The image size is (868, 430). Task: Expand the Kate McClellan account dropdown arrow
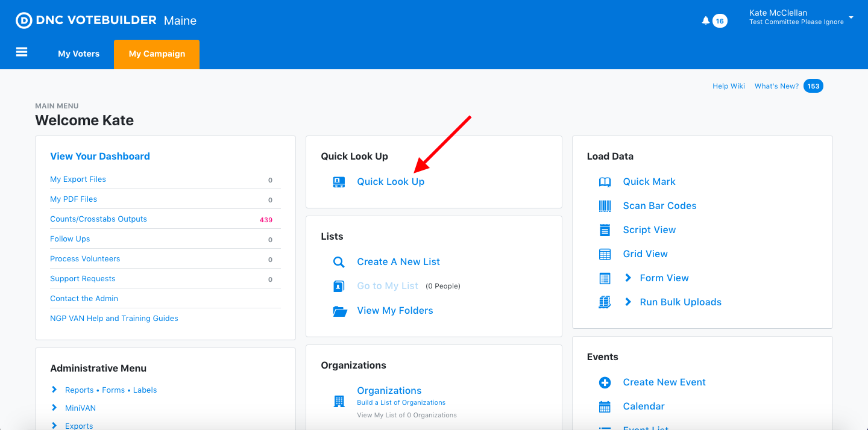click(x=851, y=17)
